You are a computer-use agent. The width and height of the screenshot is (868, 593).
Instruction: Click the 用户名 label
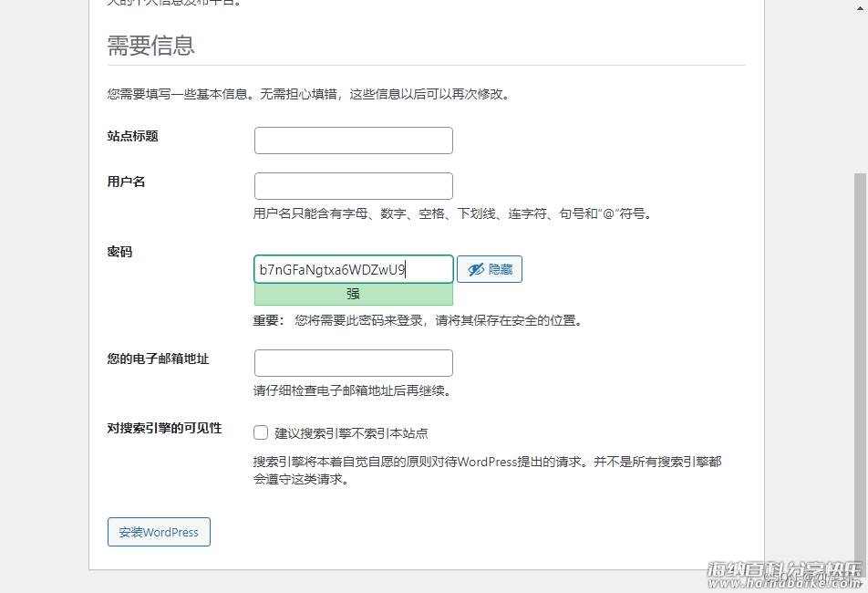(x=126, y=182)
